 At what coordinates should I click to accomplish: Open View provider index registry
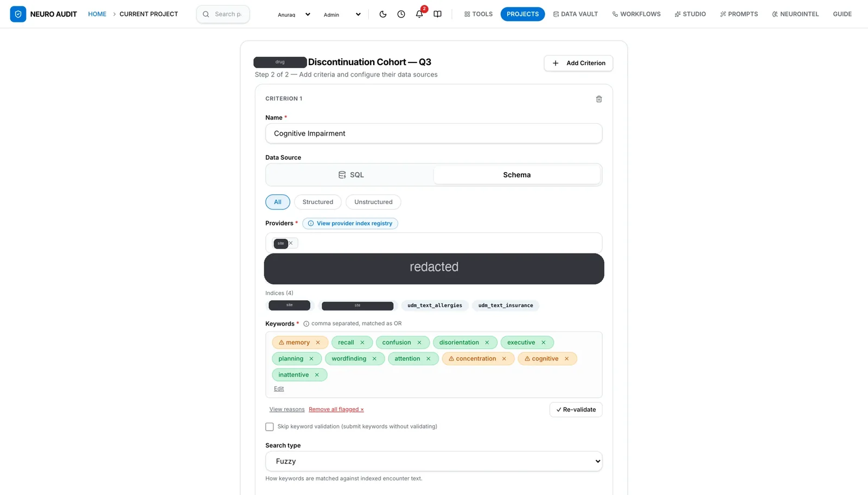pos(350,224)
